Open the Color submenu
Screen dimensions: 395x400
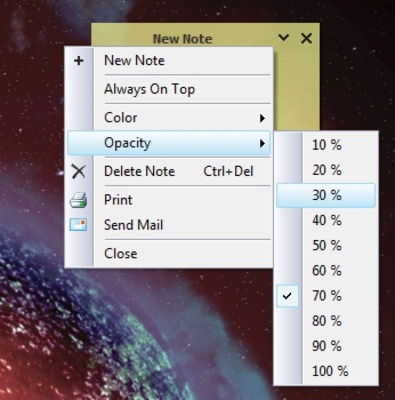[169, 118]
